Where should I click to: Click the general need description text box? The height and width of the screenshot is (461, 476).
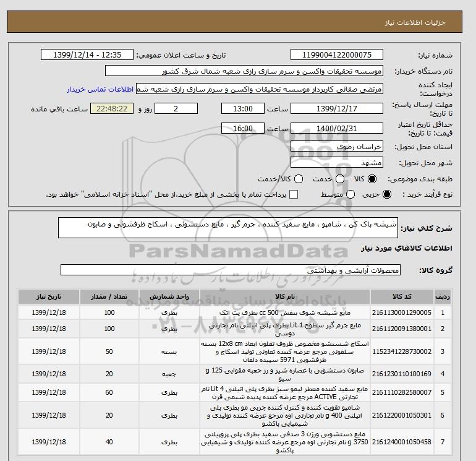coord(228,228)
